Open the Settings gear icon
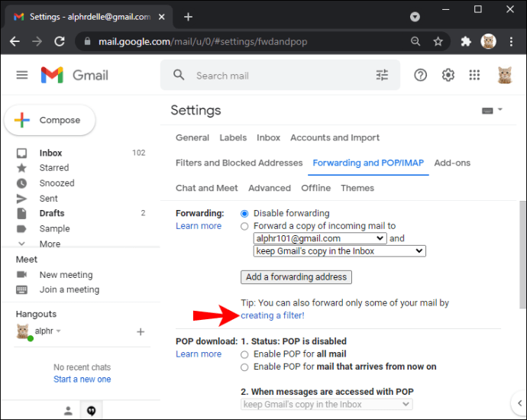The image size is (527, 420). point(448,75)
